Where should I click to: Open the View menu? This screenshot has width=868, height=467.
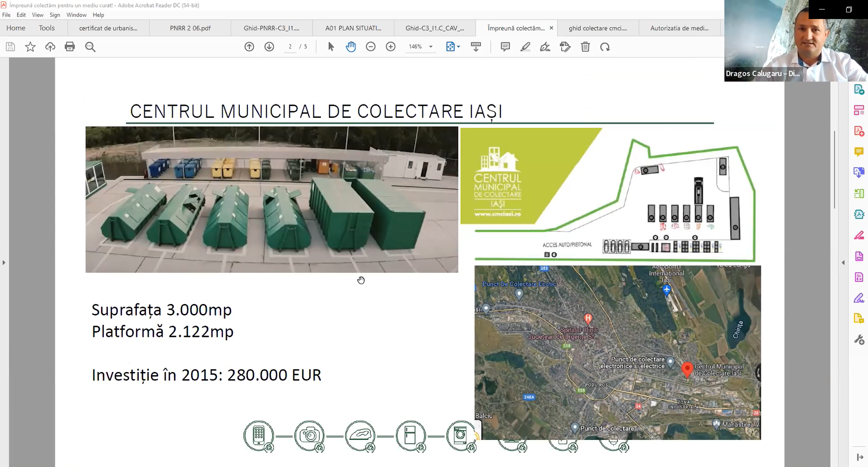click(38, 15)
